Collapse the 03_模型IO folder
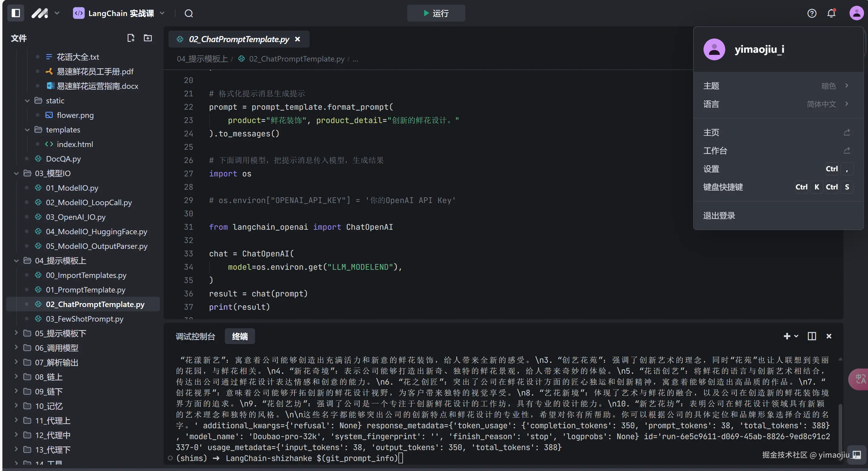This screenshot has width=868, height=471. click(x=16, y=173)
